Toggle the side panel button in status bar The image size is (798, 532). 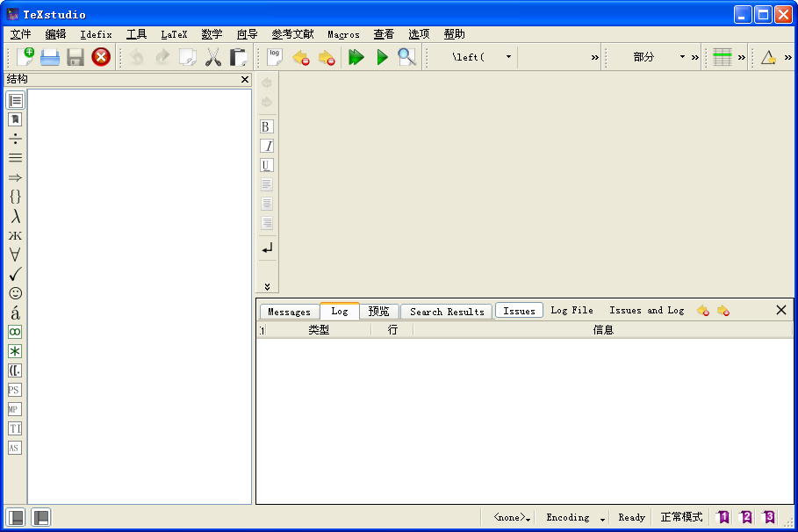(15, 517)
